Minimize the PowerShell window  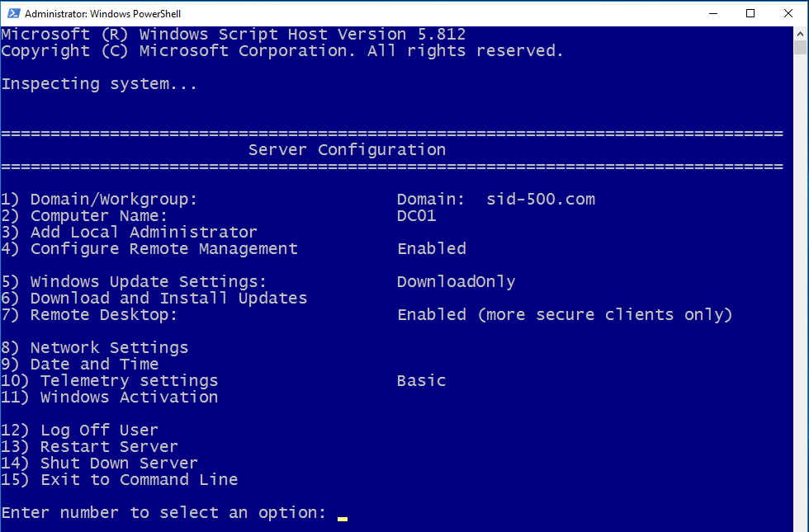(x=712, y=13)
